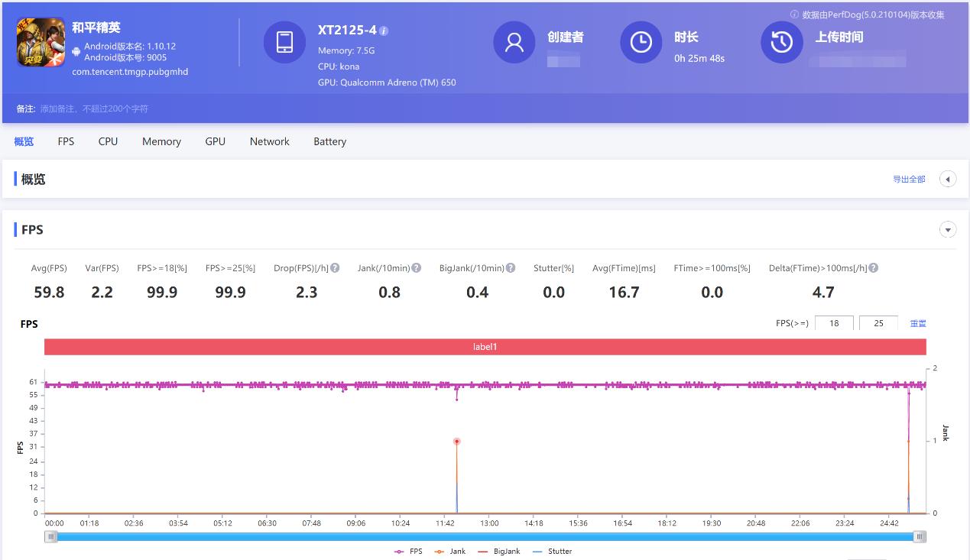Viewport: 970px width, 560px height.
Task: Click the phone device icon beside XT2125-4
Action: pos(284,43)
